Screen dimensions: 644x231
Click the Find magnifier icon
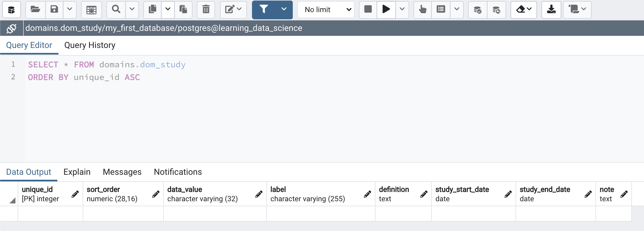pos(116,10)
